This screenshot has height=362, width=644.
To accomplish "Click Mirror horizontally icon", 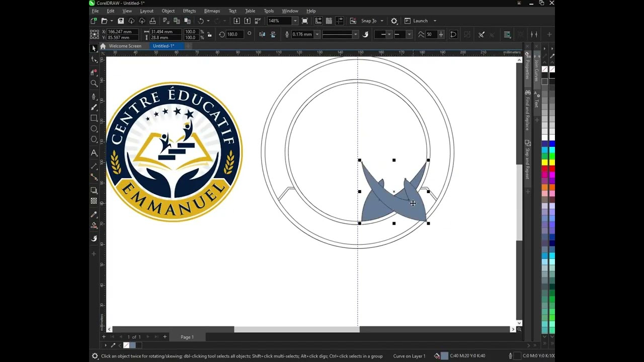I will click(262, 34).
